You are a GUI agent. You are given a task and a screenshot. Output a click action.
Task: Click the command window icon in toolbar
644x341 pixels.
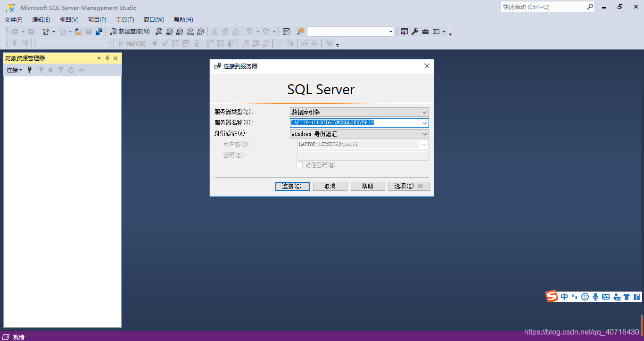click(x=436, y=32)
